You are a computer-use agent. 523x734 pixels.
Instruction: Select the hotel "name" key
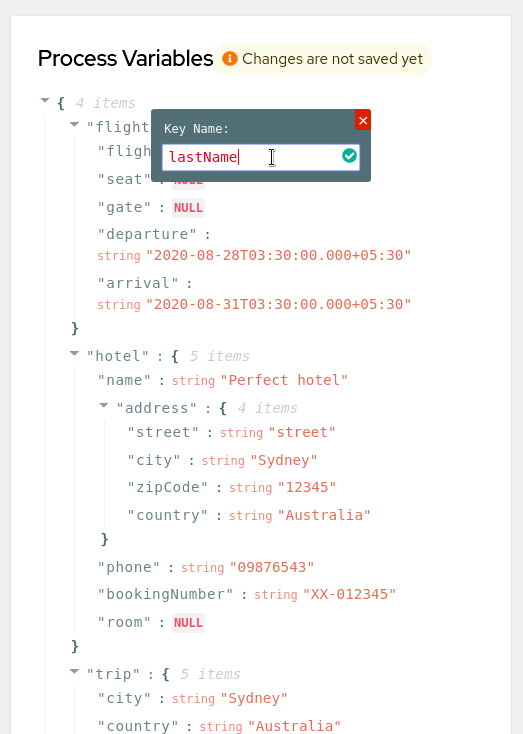pos(124,380)
